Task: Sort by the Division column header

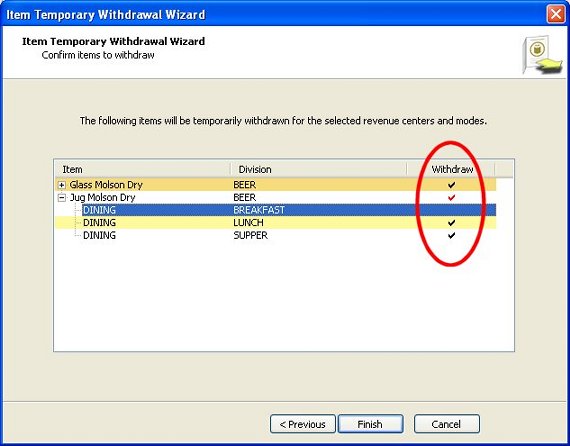Action: (318, 169)
